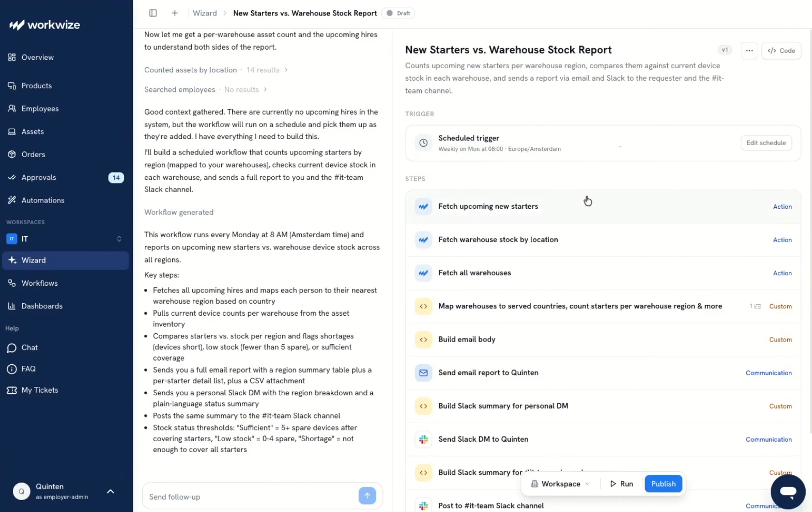This screenshot has width=812, height=512.
Task: Open Automations page
Action: click(66, 200)
